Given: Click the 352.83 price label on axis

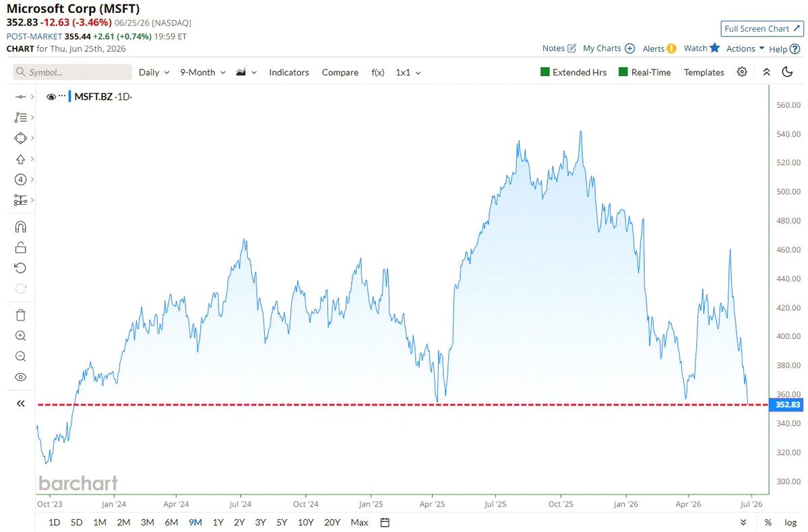Looking at the screenshot, I should tap(786, 405).
